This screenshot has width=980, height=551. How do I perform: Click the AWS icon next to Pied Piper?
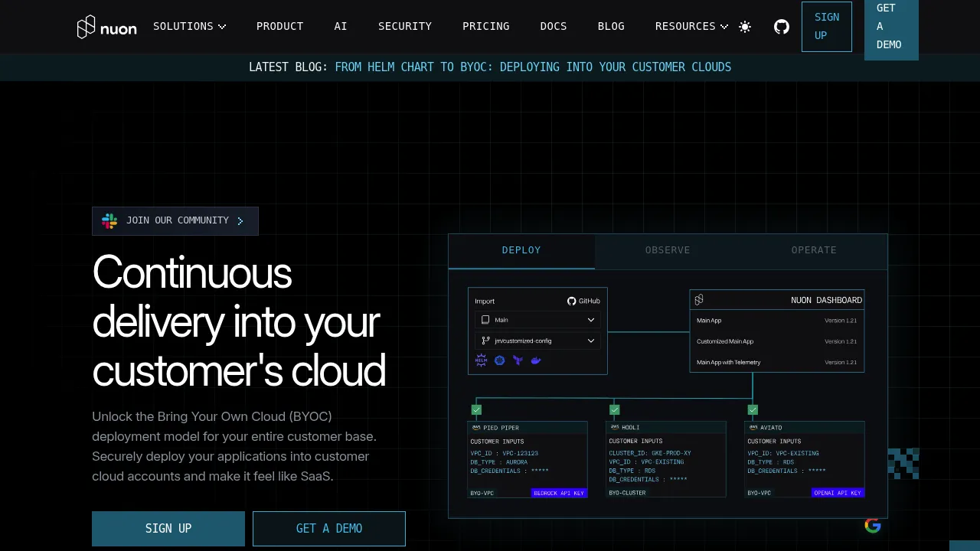click(475, 428)
